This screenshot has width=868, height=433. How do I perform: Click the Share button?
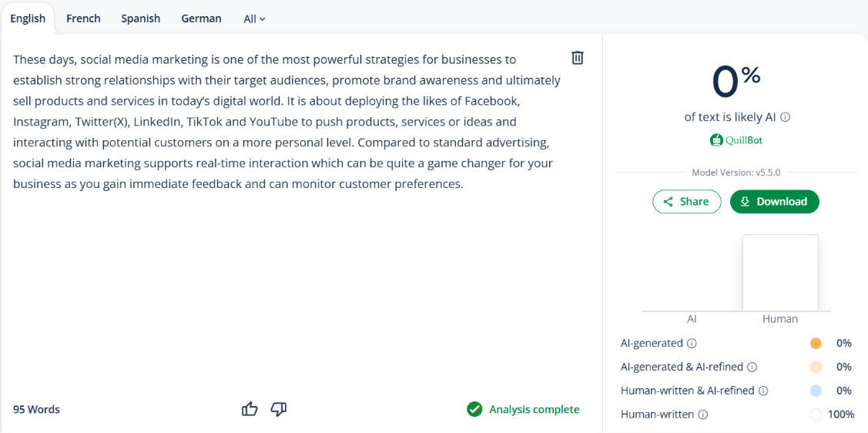[687, 202]
